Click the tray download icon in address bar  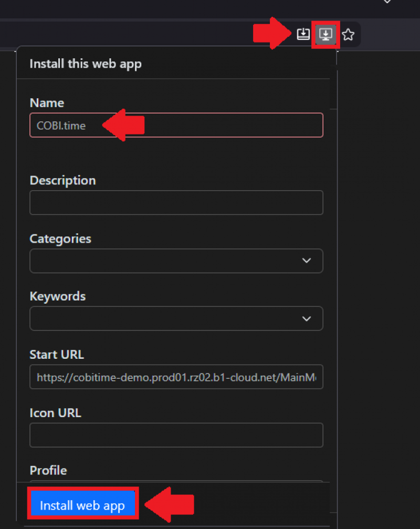(x=303, y=35)
